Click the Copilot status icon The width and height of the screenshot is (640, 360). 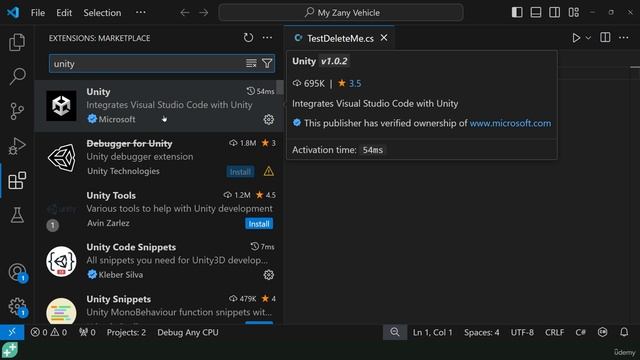[602, 333]
